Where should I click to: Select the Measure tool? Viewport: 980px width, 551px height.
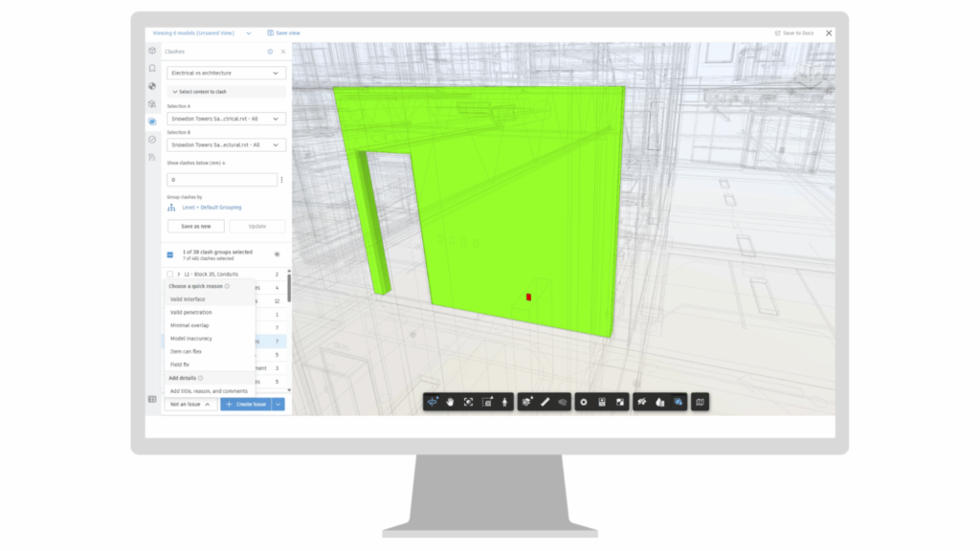(546, 402)
